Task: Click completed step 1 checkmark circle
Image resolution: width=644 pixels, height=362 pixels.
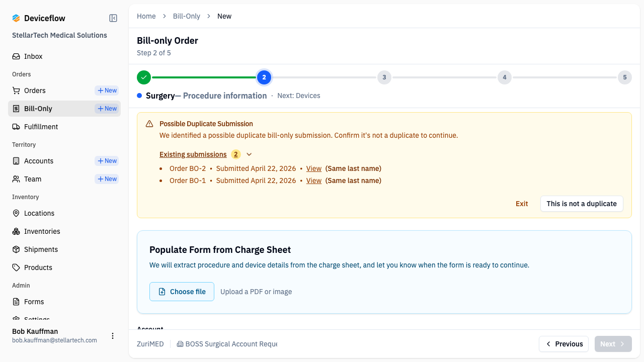Action: [144, 77]
